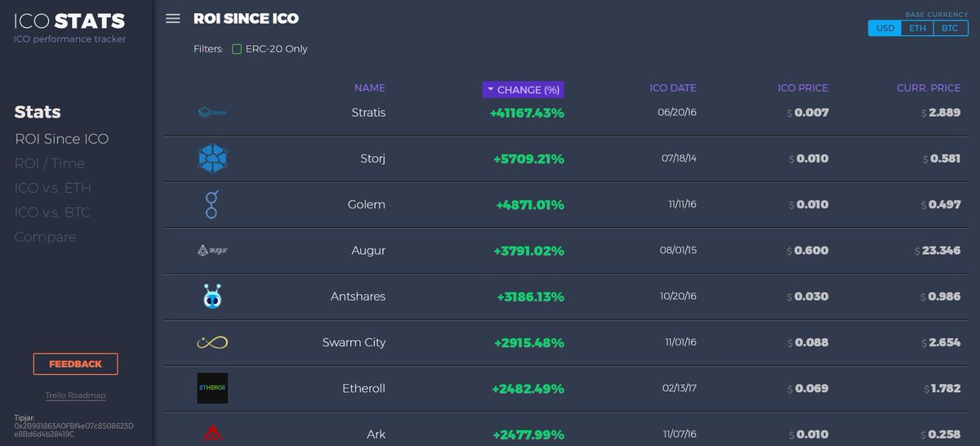Switch base currency to BTC
Viewport: 980px width, 446px height.
[x=950, y=28]
